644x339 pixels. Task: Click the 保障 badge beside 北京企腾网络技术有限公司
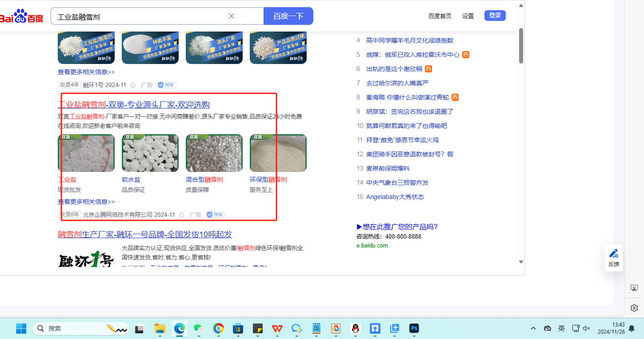216,215
